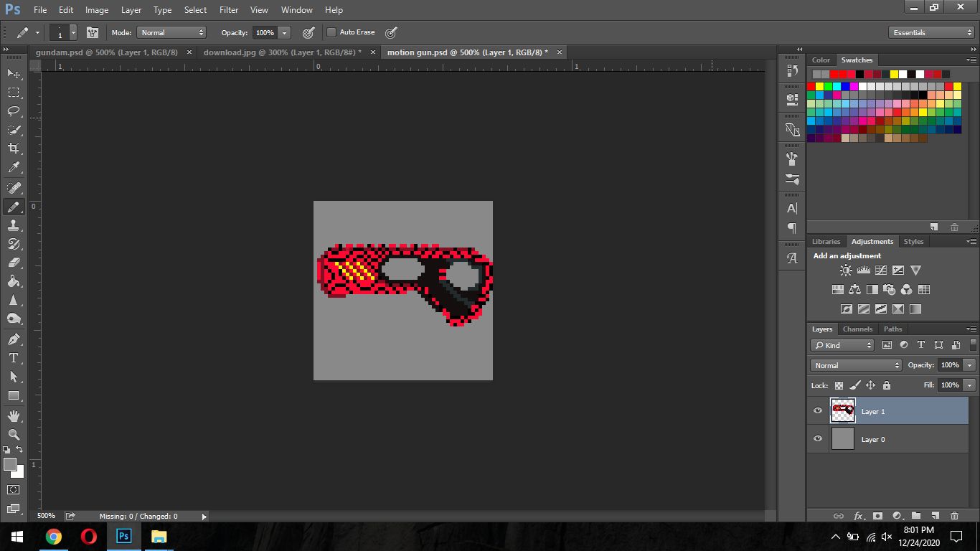The image size is (980, 551).
Task: Choose the Eraser tool
Action: coord(14,263)
